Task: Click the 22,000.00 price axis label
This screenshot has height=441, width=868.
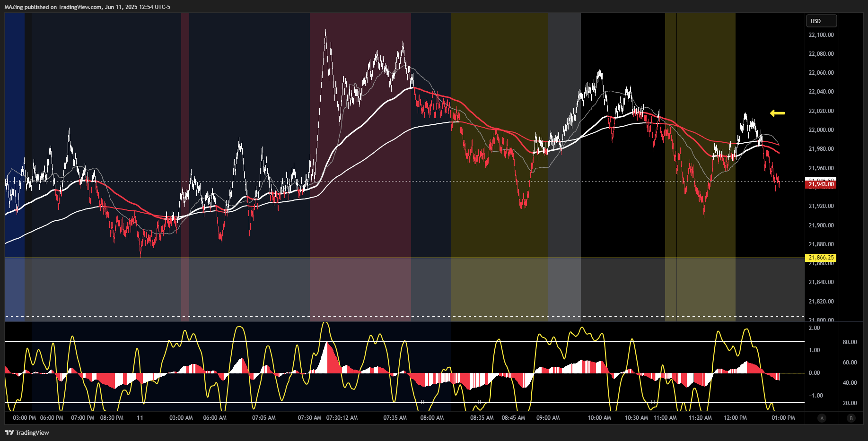Action: tap(821, 130)
